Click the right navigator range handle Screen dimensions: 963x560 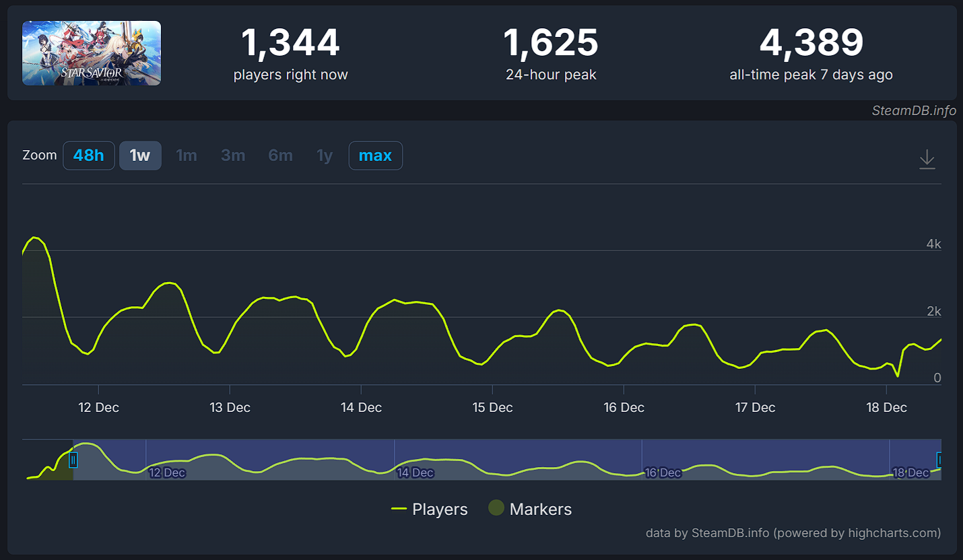pos(939,460)
